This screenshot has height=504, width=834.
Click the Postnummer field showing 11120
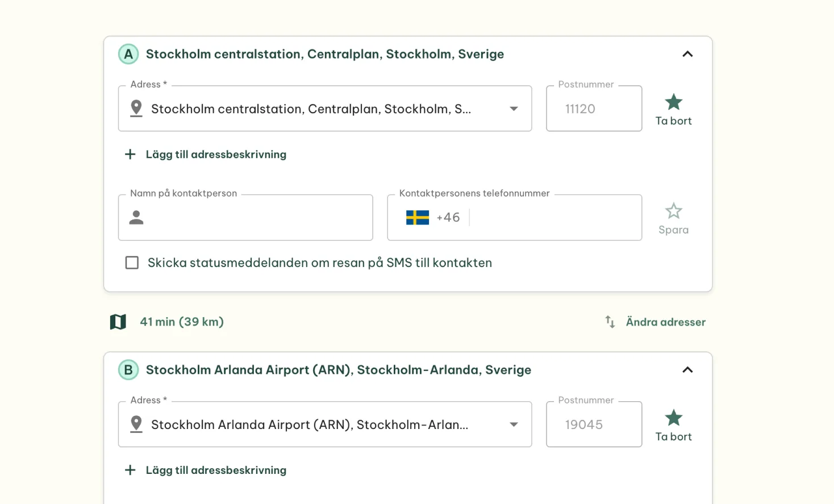(594, 109)
